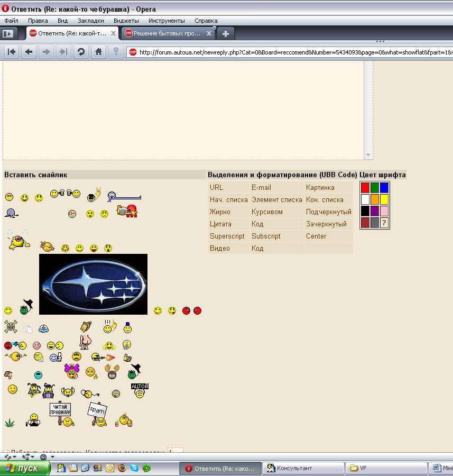Open the Инструменты menu

point(167,21)
